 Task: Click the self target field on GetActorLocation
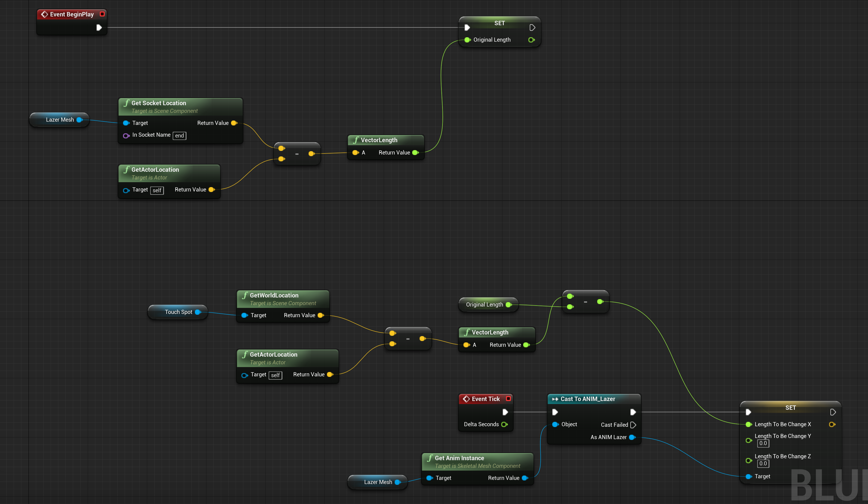(x=157, y=190)
